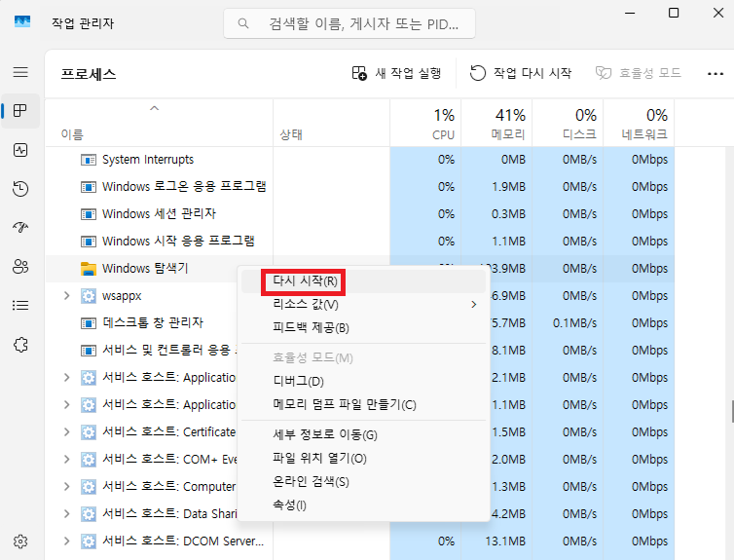The image size is (734, 560).
Task: Click the 효율성 모드 toolbar button
Action: [x=638, y=73]
